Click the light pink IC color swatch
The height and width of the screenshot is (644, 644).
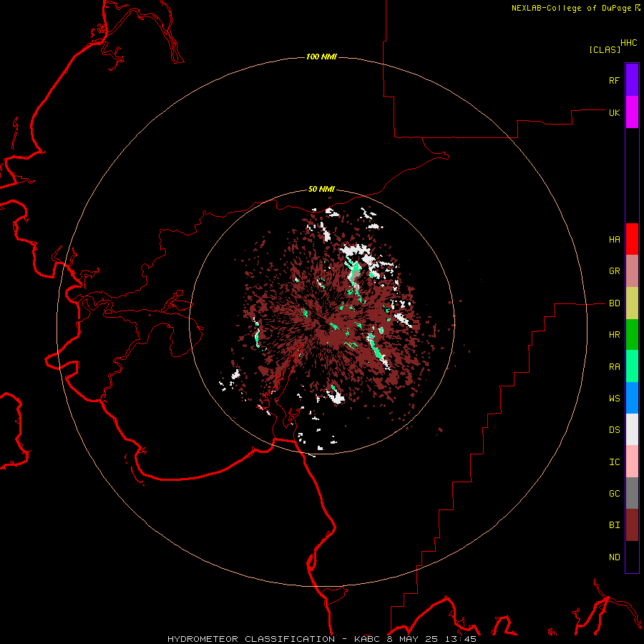click(632, 462)
